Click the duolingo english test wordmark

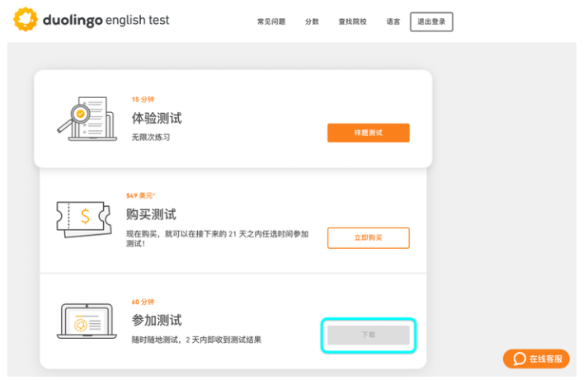[106, 20]
